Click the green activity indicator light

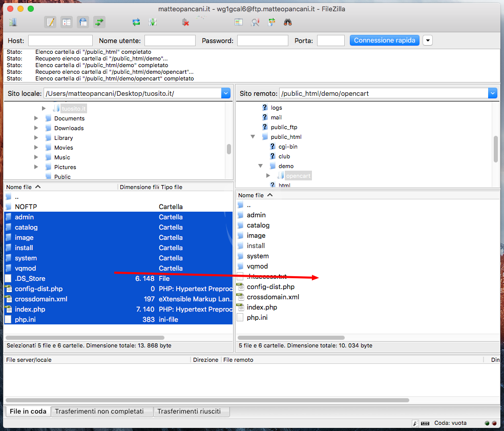coord(487,423)
